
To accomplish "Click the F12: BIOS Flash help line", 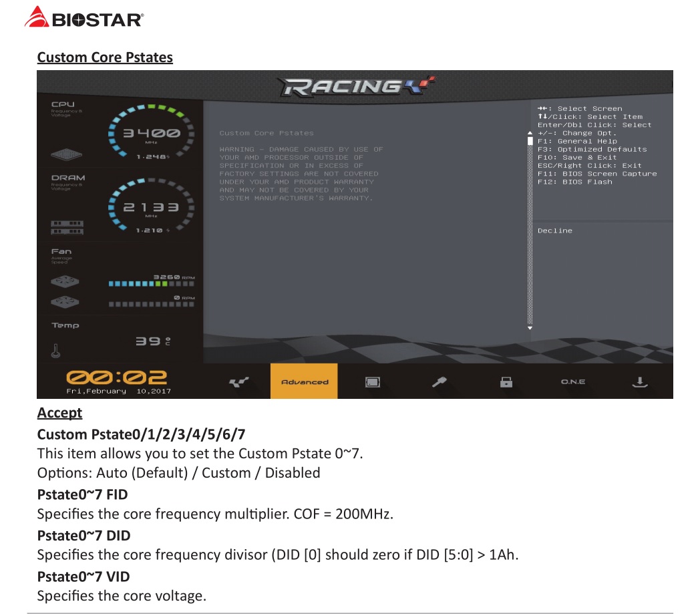I will 575,182.
